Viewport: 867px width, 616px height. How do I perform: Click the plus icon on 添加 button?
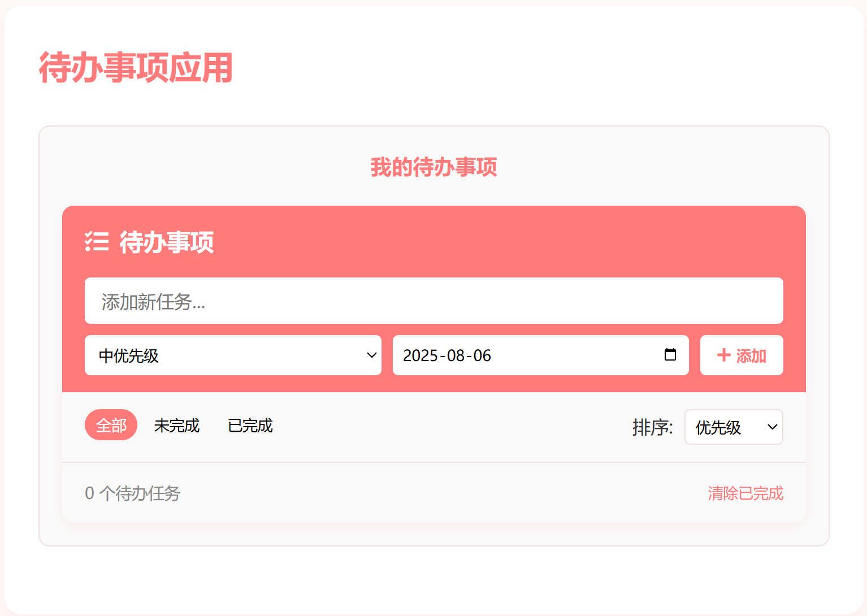click(x=723, y=355)
